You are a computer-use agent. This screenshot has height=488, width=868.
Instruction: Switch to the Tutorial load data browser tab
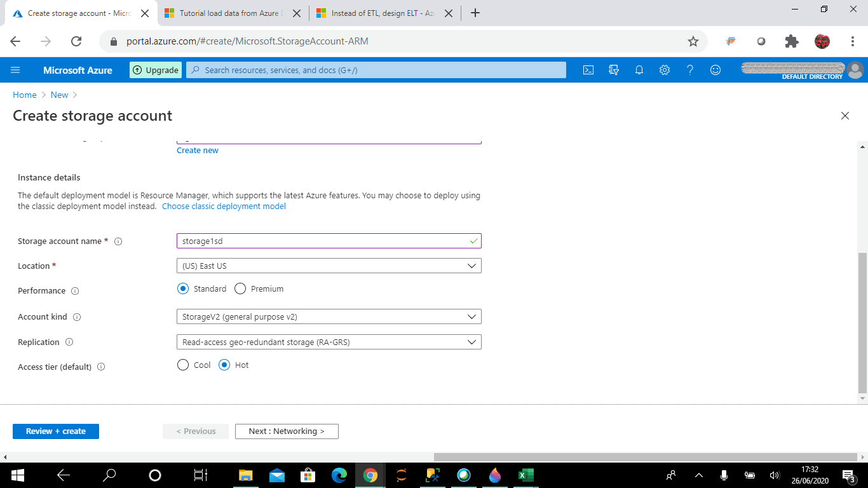(232, 13)
